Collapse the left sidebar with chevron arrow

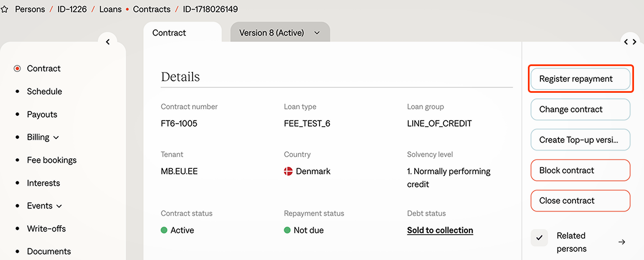(x=108, y=42)
